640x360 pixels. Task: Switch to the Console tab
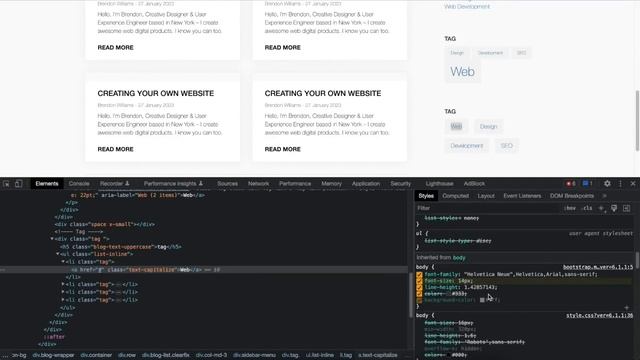point(79,184)
